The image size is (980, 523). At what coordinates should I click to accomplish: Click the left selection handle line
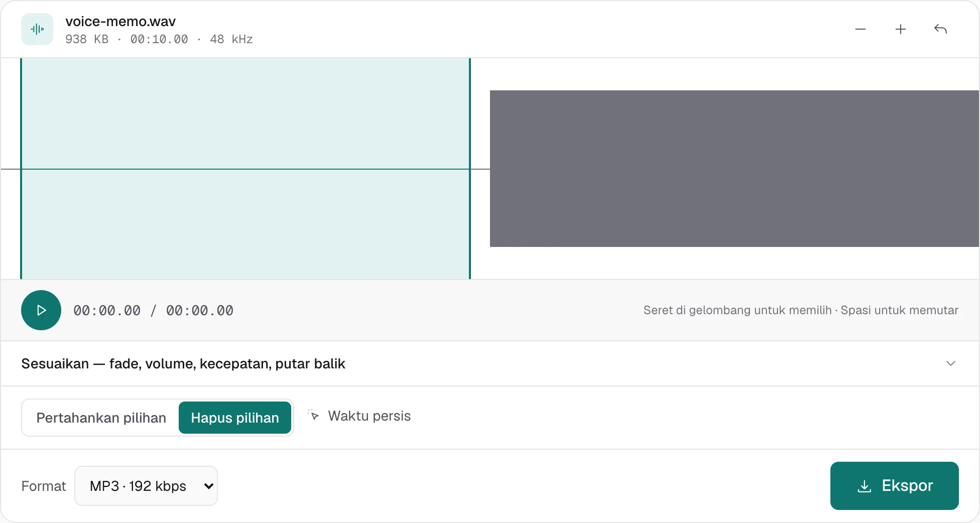click(x=21, y=169)
